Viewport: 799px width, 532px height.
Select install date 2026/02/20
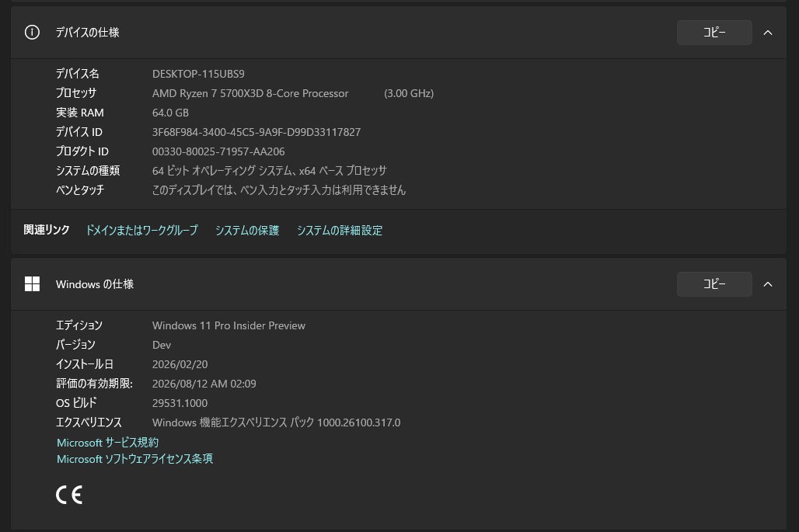pos(180,364)
